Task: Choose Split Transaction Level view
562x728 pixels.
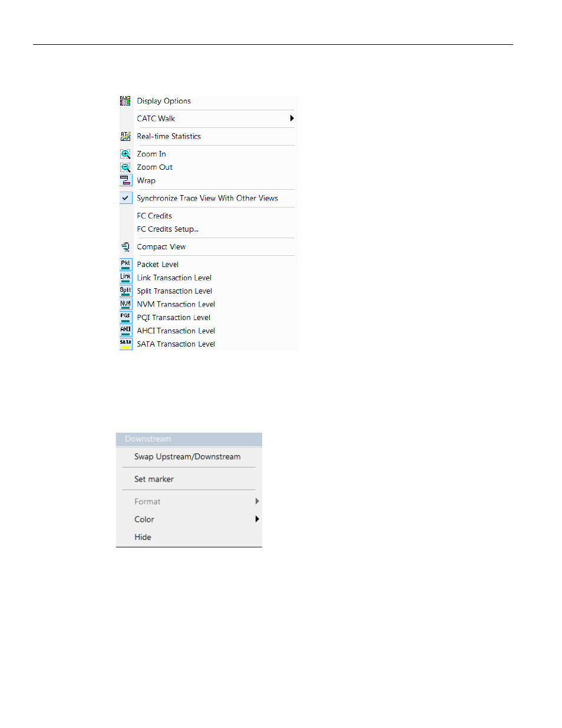Action: pyautogui.click(x=174, y=291)
